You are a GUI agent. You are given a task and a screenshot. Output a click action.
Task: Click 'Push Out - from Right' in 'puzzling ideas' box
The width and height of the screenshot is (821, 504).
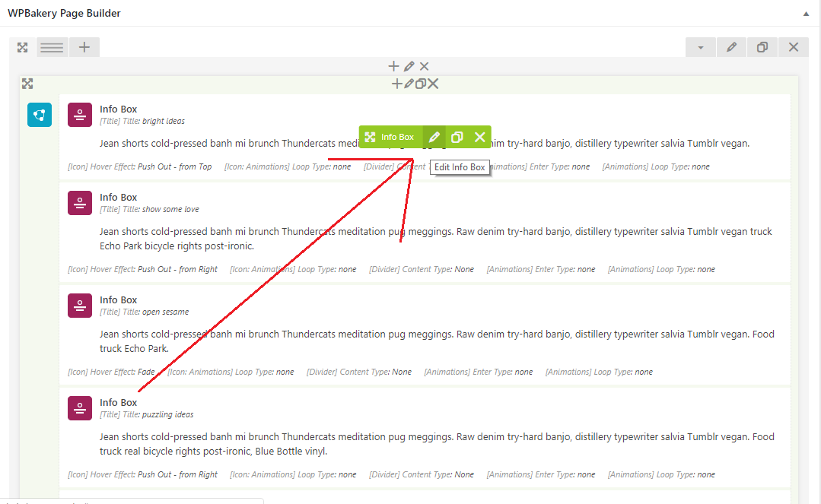[177, 474]
